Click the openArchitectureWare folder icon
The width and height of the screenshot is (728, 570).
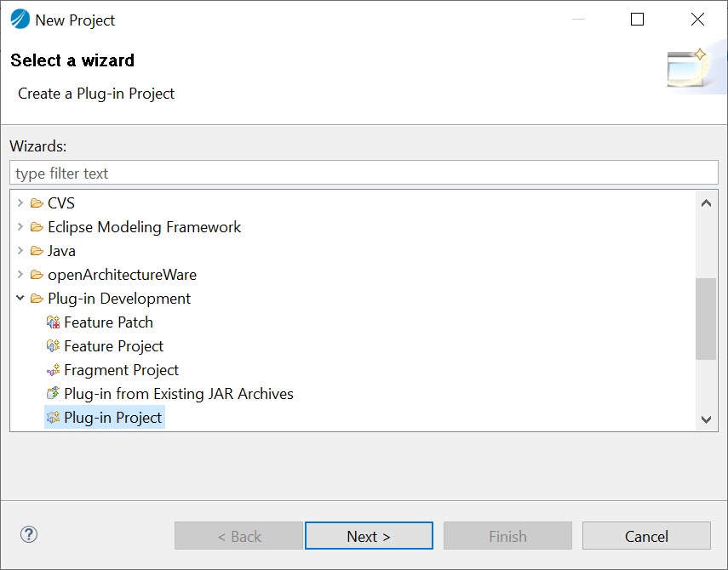click(37, 275)
